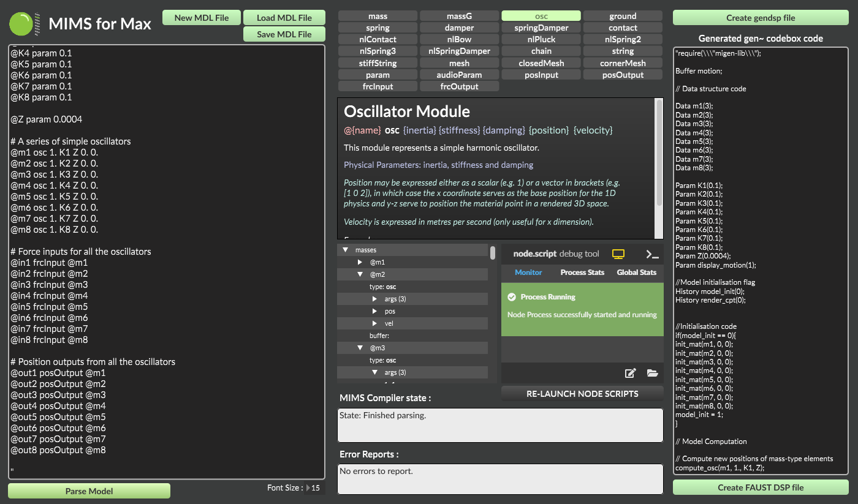Select the frcInput module button
858x504 pixels.
378,86
